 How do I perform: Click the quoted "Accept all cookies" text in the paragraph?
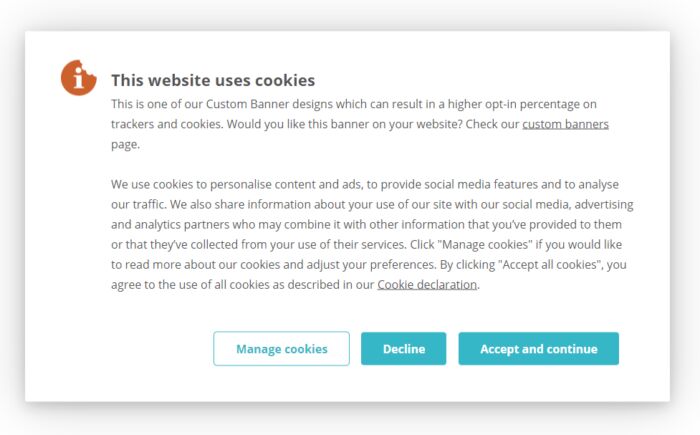click(x=550, y=264)
